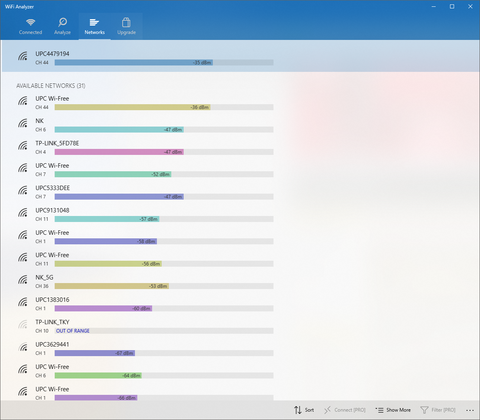Screen dimensions: 480x420
Task: Click signal icon next to UPC9131048
Action: tap(23, 212)
